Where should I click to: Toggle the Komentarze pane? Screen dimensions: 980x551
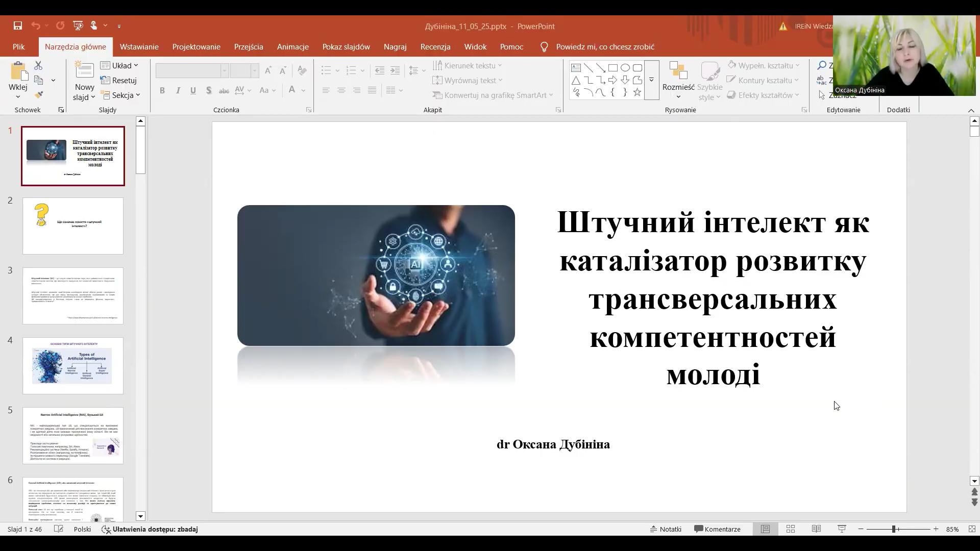pyautogui.click(x=717, y=529)
